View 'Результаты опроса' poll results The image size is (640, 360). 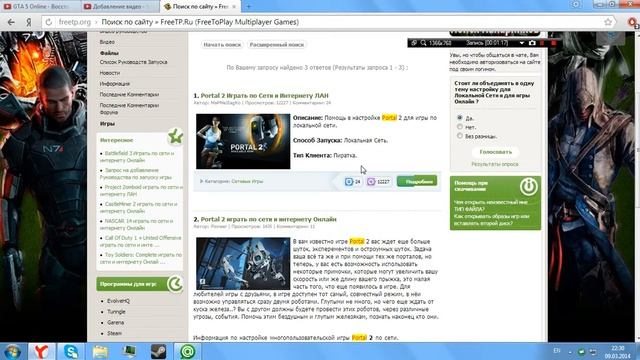coord(495,164)
